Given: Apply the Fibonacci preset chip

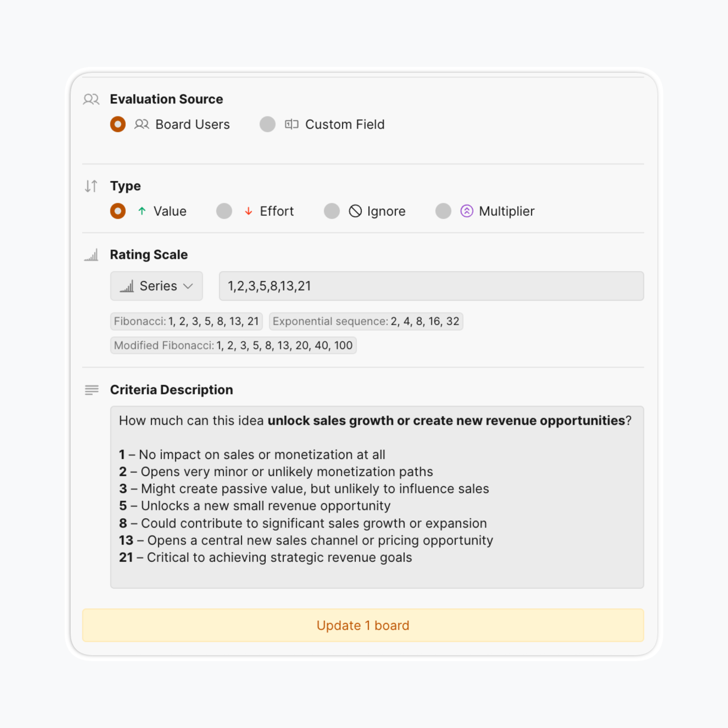Looking at the screenshot, I should (187, 321).
